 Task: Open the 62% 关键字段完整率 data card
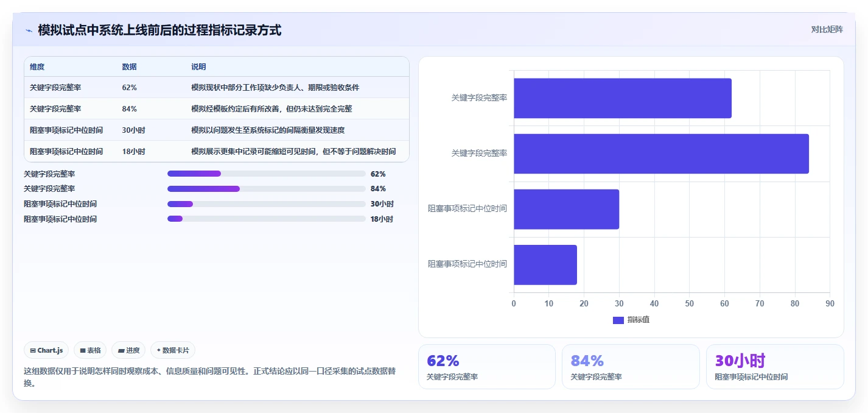tap(487, 367)
